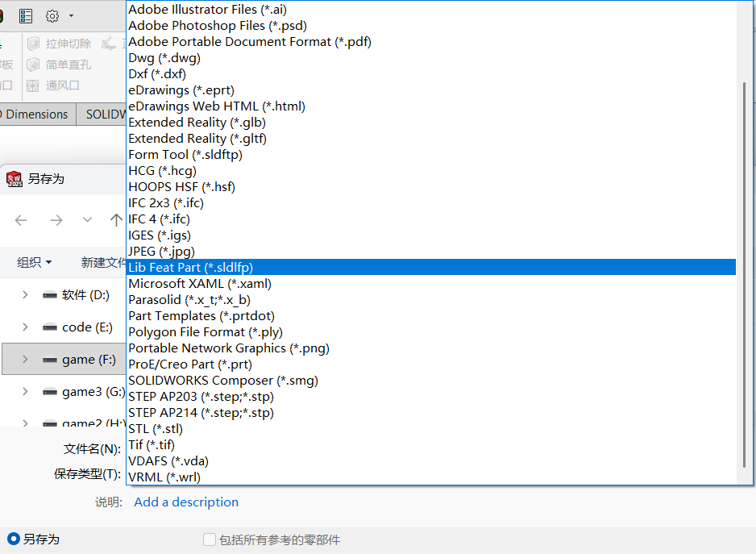Expand the code (E:) drive

click(25, 327)
